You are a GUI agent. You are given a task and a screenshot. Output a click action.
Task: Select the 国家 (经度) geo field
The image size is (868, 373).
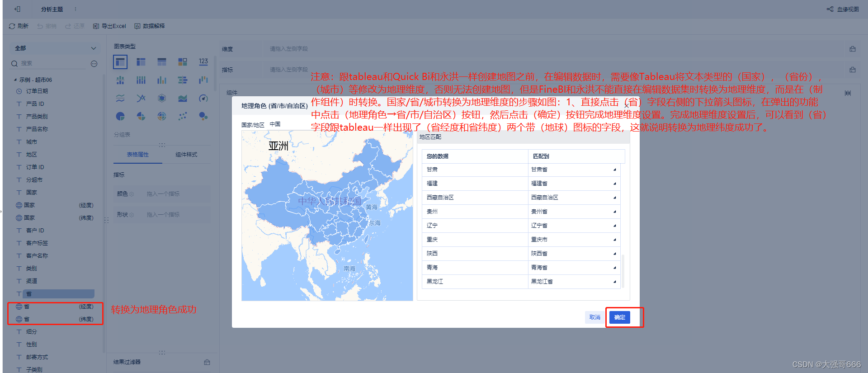[x=54, y=205]
